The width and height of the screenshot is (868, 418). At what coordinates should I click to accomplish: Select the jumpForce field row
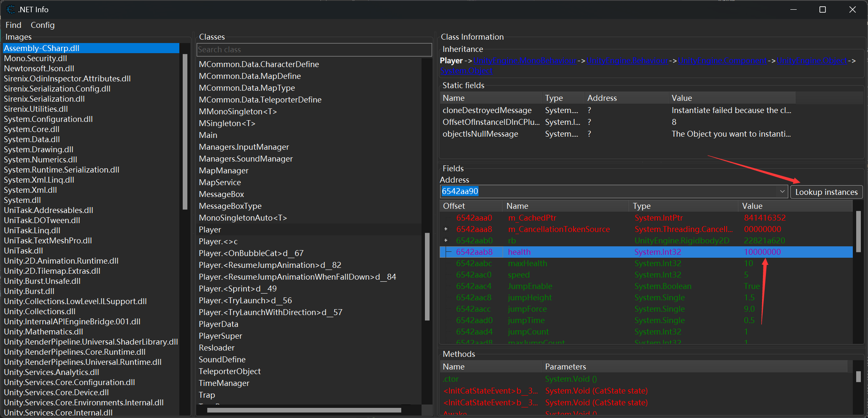pyautogui.click(x=646, y=309)
